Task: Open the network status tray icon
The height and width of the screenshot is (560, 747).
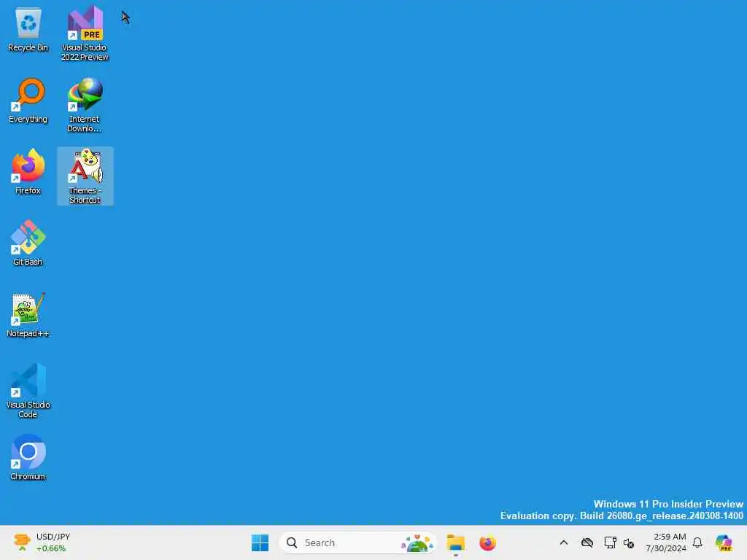Action: [x=611, y=542]
